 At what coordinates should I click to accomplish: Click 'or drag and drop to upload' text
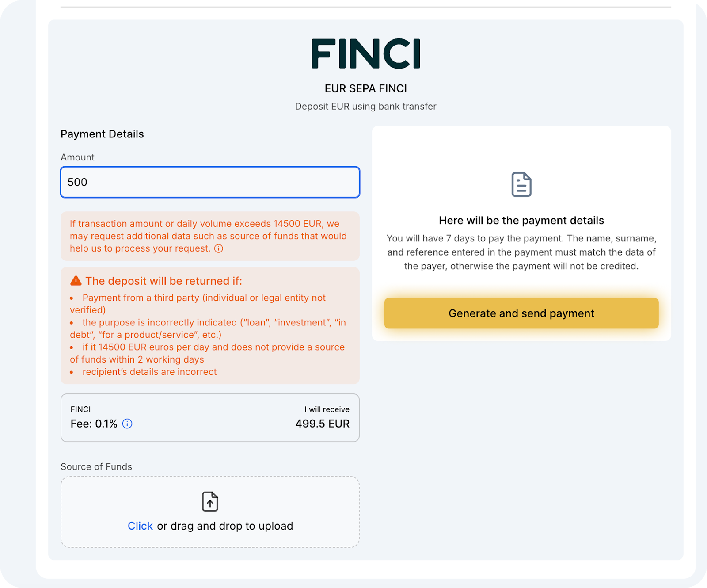(225, 526)
